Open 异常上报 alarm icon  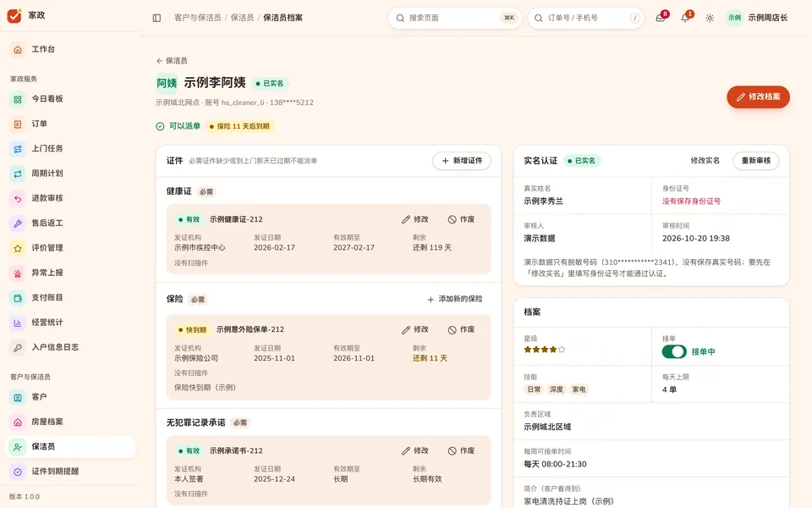pos(18,273)
